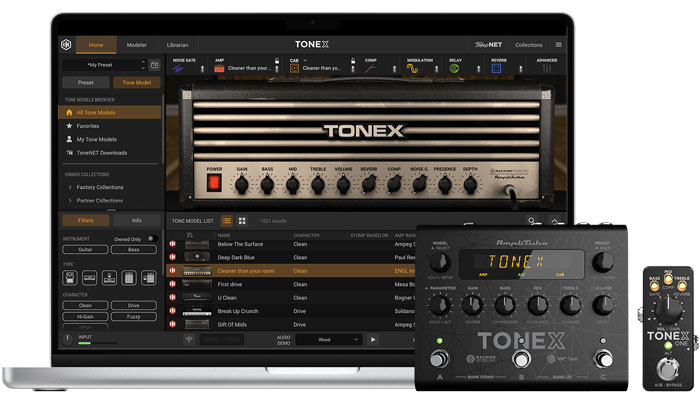The height and width of the screenshot is (403, 700).
Task: Open the Collections tab
Action: [529, 45]
